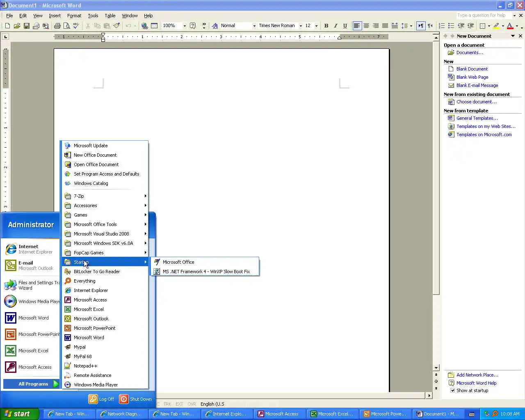The height and width of the screenshot is (420, 525).
Task: Run Spelling and Grammar check icon
Action: coord(76,25)
